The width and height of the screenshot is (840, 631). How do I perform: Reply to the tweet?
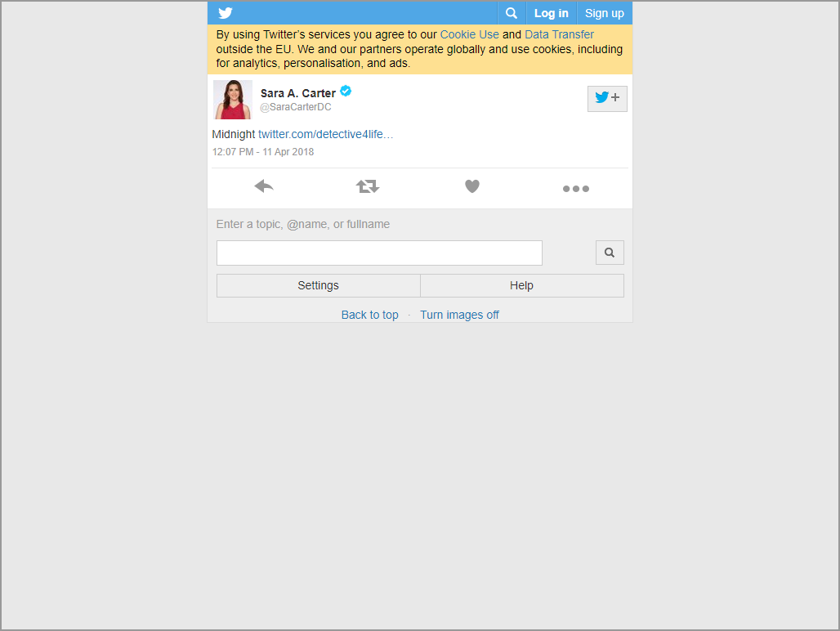coord(264,186)
